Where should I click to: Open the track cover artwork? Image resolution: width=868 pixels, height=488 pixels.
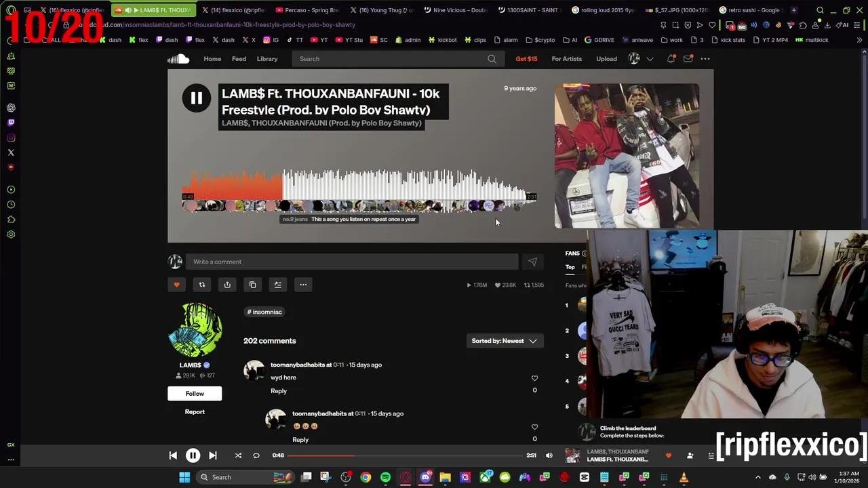point(627,156)
